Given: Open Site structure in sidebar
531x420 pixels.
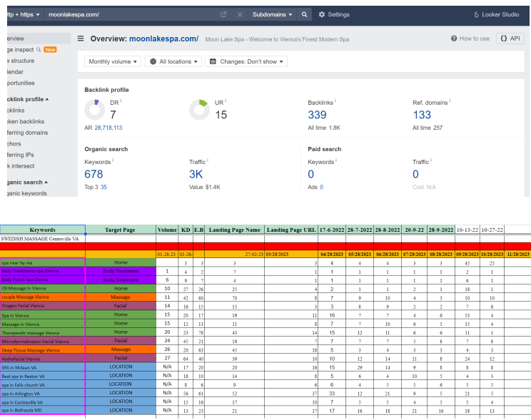Looking at the screenshot, I should 21,61.
